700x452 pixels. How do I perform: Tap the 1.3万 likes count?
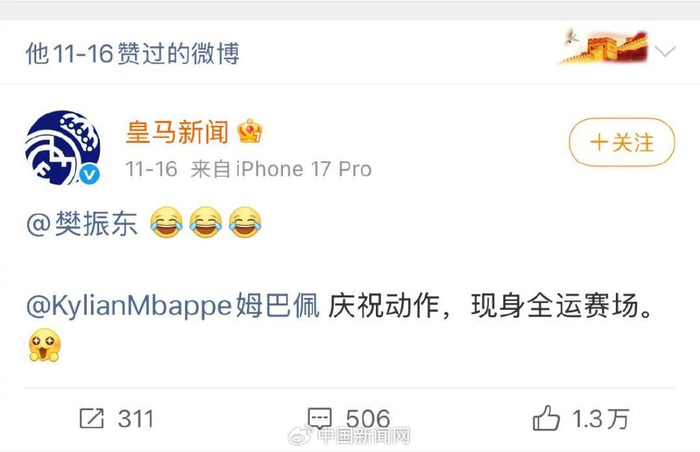coord(600,419)
